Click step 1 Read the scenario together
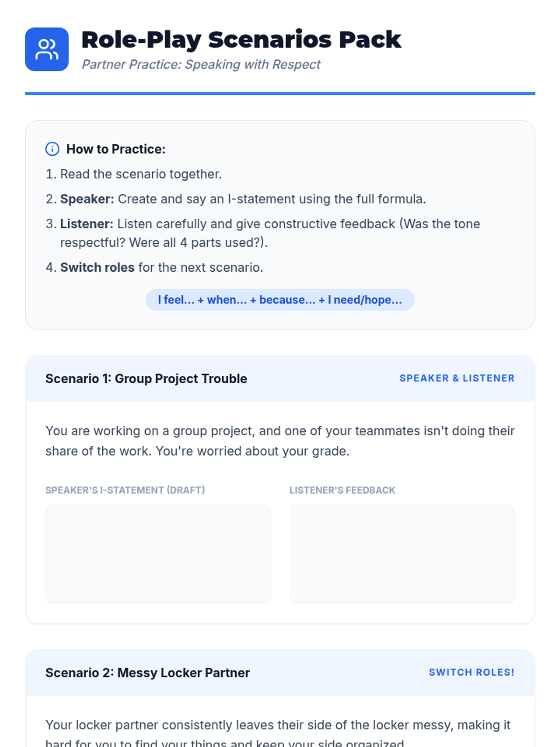This screenshot has height=747, width=560. click(134, 174)
